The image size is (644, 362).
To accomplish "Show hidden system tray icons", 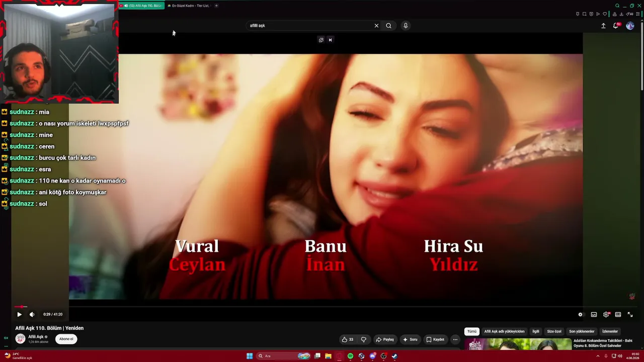I will pos(598,356).
